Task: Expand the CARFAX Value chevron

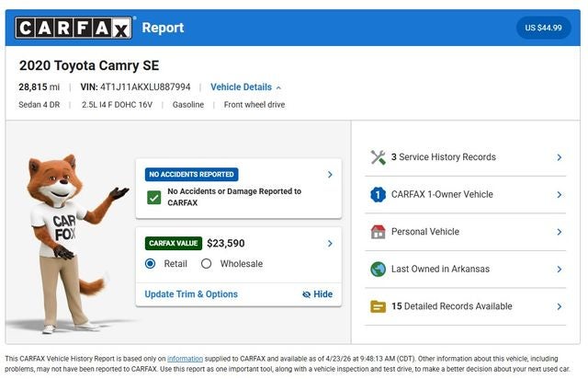Action: coord(330,244)
